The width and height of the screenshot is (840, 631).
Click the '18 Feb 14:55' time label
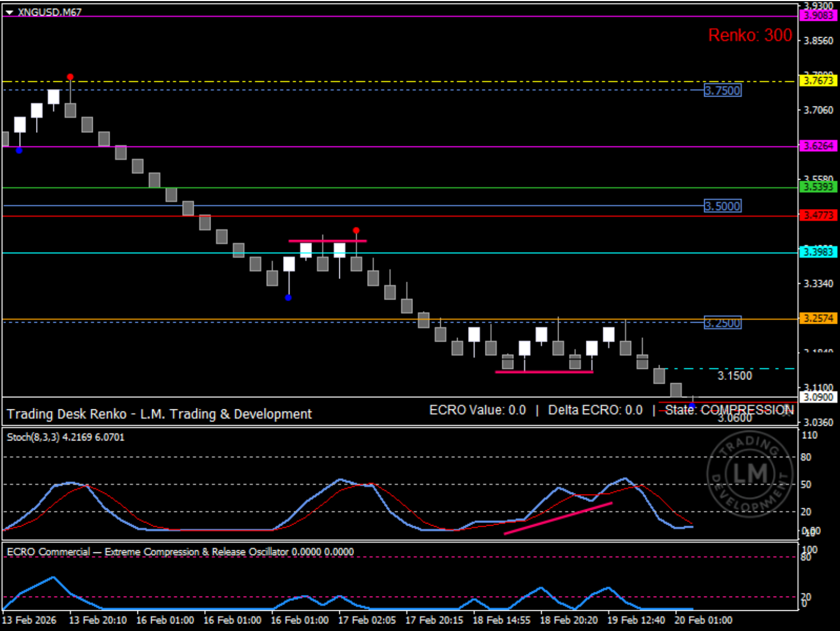point(502,620)
